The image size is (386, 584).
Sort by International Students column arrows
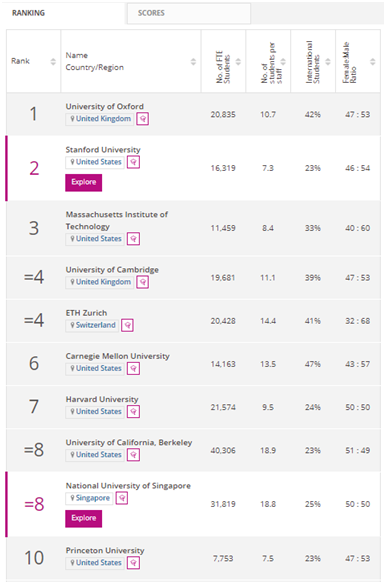328,61
